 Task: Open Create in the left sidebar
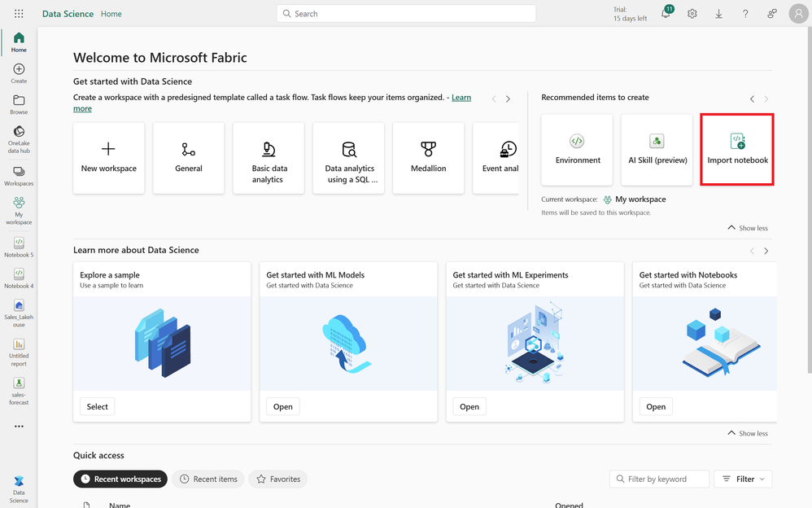(x=19, y=73)
